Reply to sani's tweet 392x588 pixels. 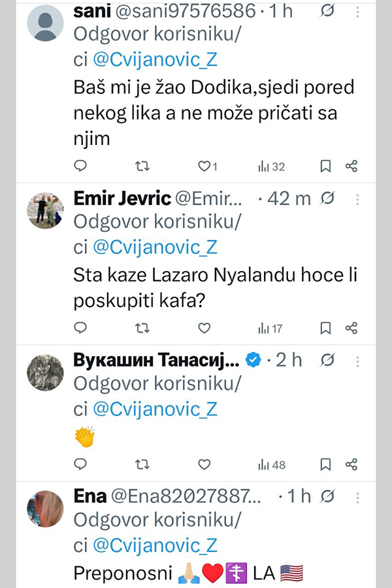point(80,166)
